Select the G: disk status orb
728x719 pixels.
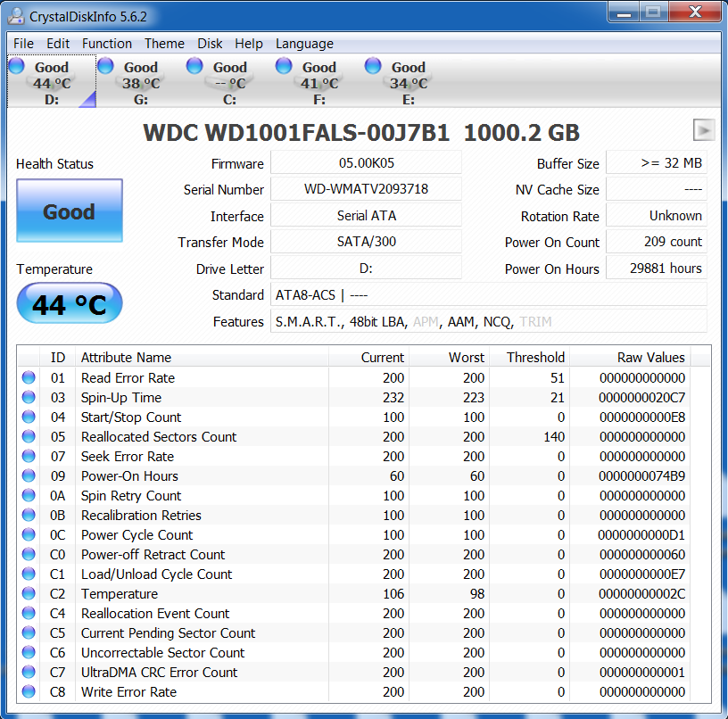105,65
